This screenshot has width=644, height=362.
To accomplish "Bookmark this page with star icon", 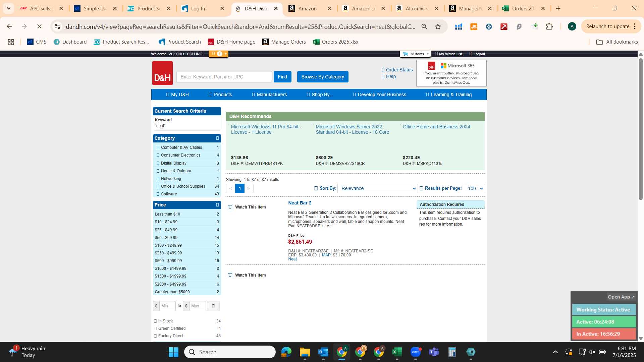I will coord(438,26).
